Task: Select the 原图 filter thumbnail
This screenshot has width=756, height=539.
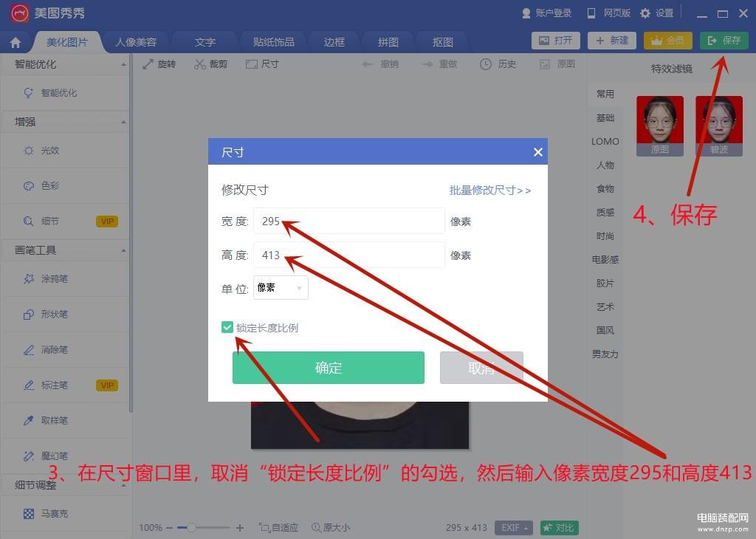Action: pos(659,126)
